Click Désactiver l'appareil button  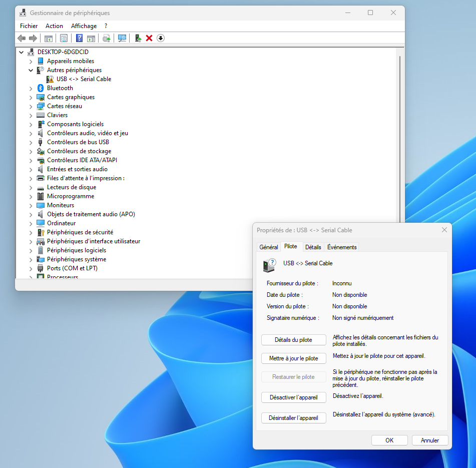[x=293, y=397]
